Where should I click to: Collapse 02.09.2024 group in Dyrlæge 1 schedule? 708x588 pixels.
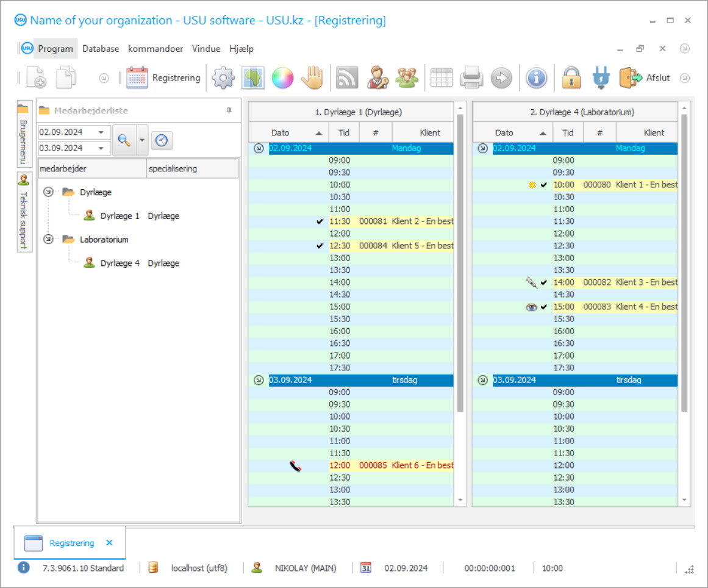pos(259,148)
